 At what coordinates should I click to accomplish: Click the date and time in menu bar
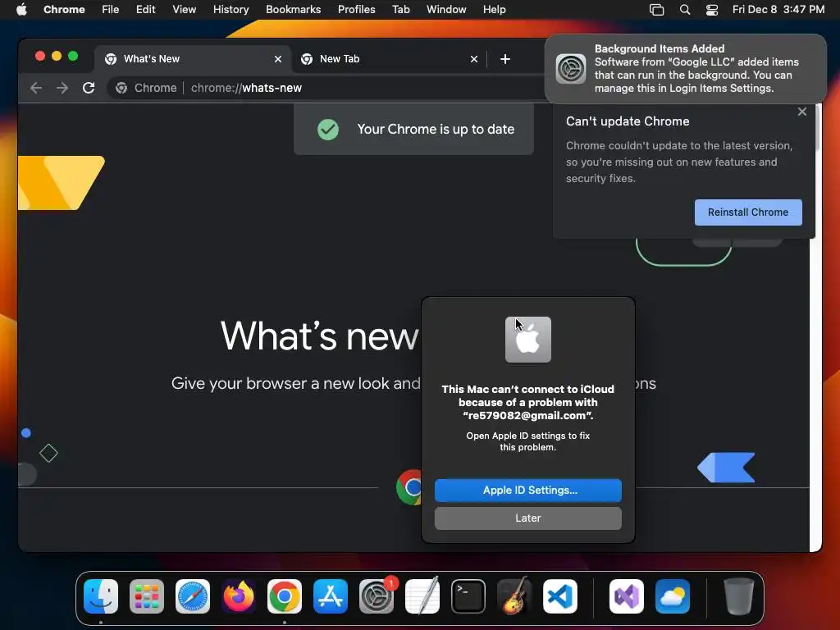click(778, 10)
